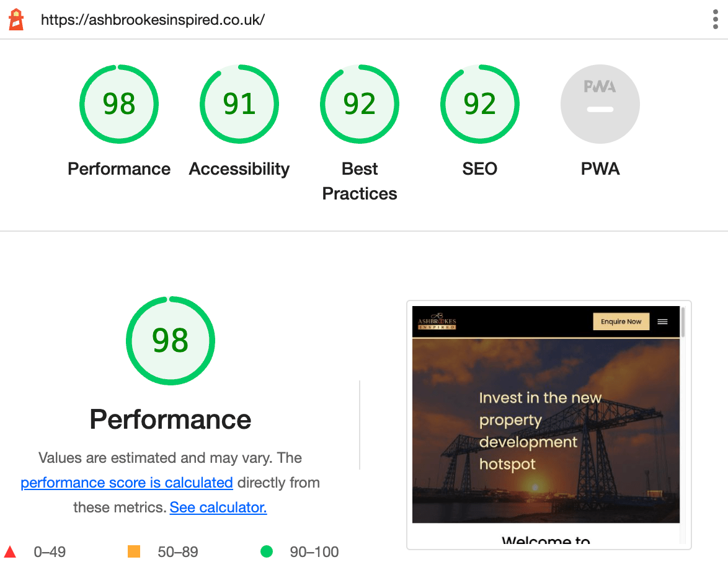The image size is (728, 570).
Task: Navigate to the SEO section label
Action: (x=479, y=169)
